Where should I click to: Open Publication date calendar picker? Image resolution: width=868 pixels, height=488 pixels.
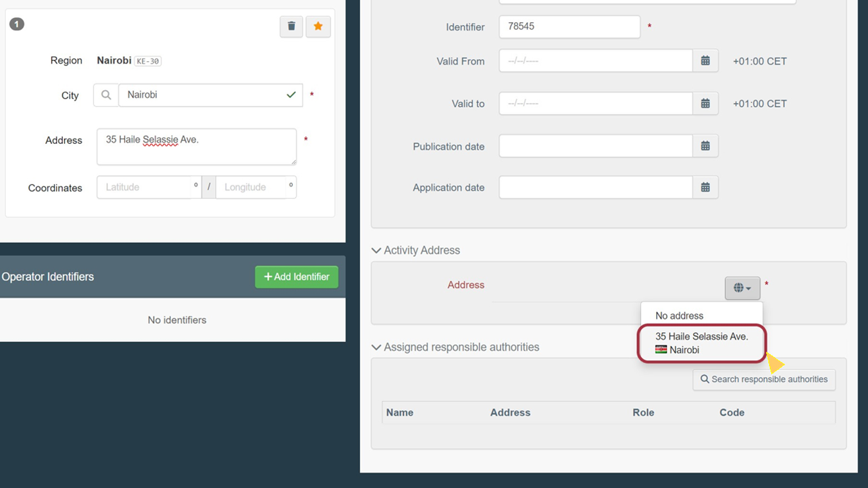[705, 146]
